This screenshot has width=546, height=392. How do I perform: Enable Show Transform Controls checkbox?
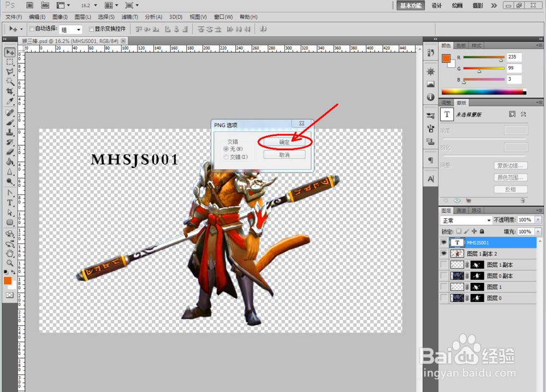pos(92,29)
